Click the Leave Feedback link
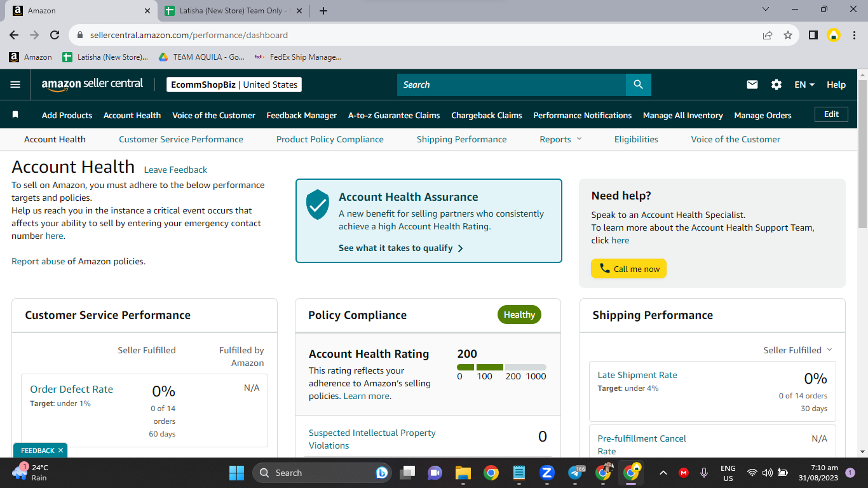The image size is (868, 488). pos(175,170)
